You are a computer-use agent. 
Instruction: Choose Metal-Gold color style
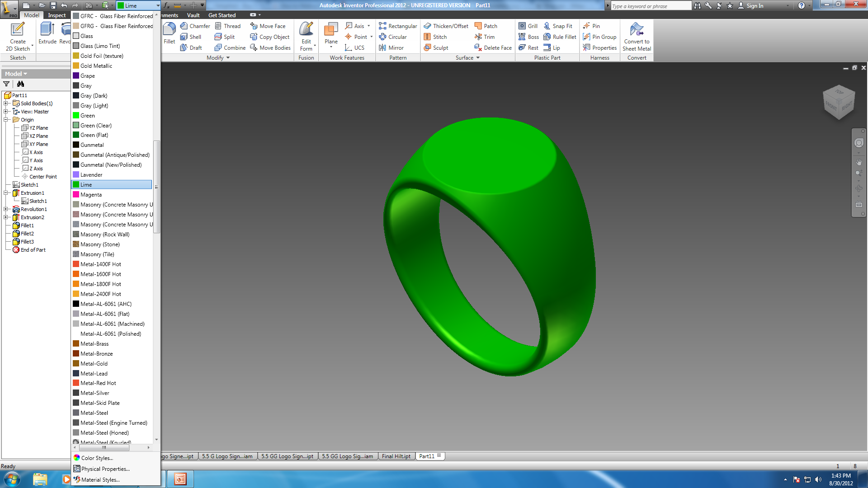coord(112,364)
